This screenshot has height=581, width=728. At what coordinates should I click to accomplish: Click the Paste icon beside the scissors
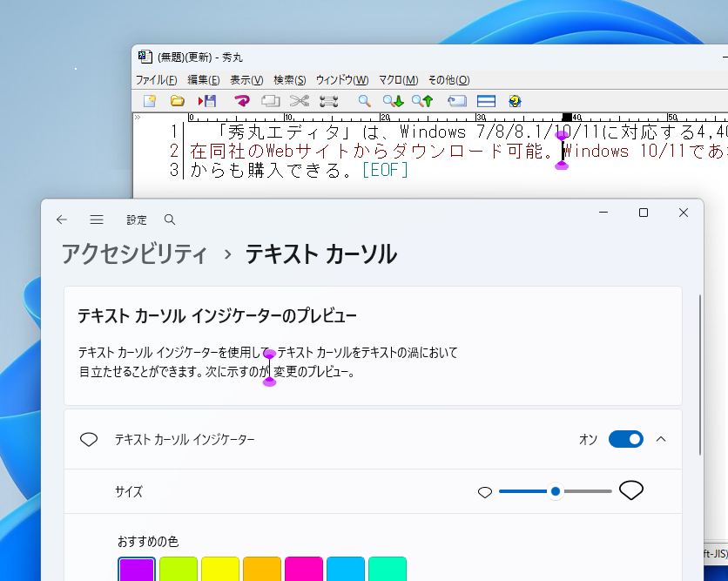point(328,101)
